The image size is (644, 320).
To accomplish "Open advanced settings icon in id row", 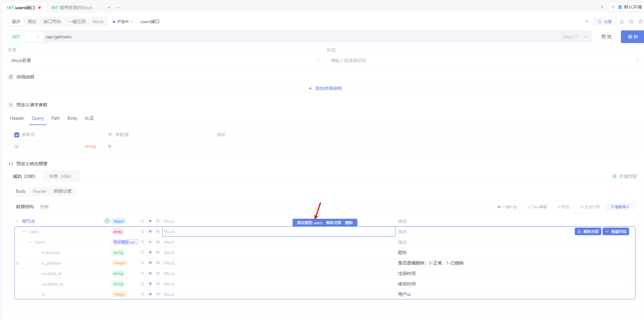I will 142,294.
